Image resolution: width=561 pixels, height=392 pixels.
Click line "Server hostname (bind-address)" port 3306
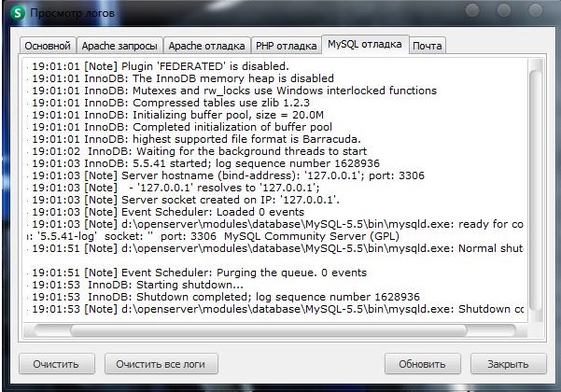pyautogui.click(x=228, y=176)
